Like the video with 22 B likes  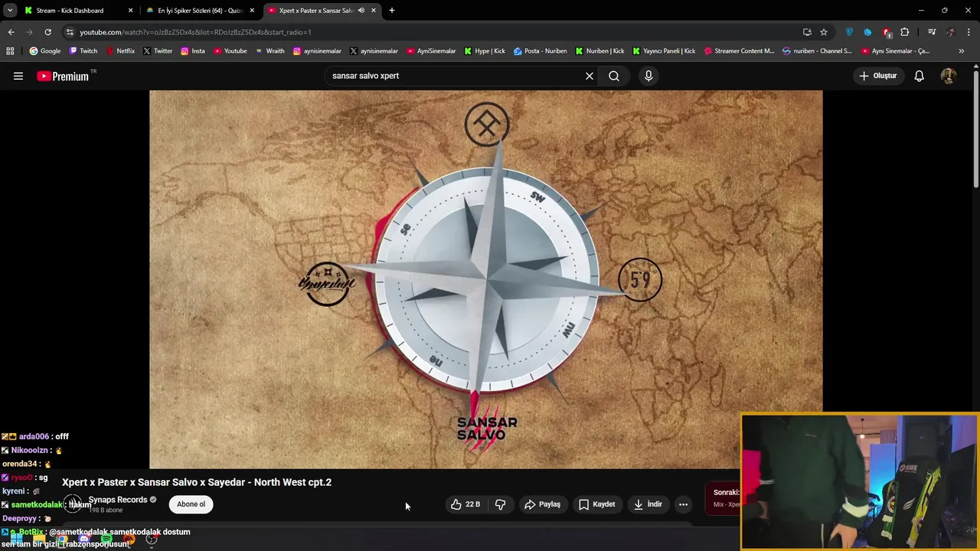pos(465,504)
